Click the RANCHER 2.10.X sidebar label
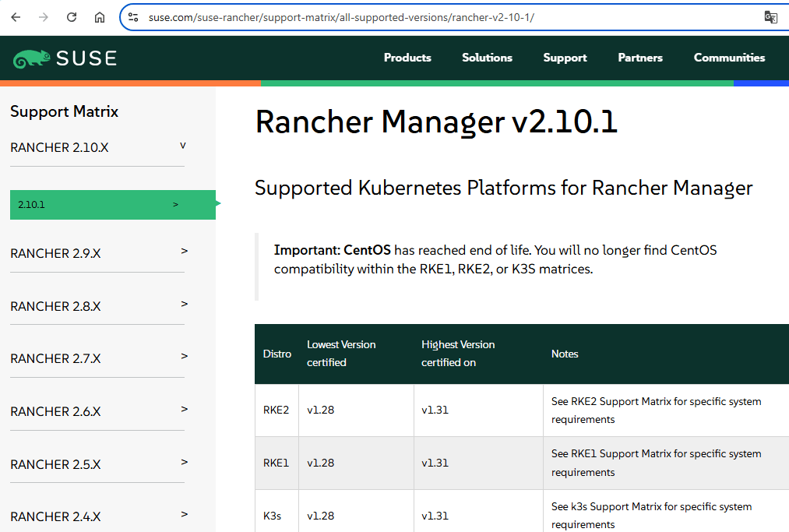This screenshot has width=789, height=532. point(59,147)
